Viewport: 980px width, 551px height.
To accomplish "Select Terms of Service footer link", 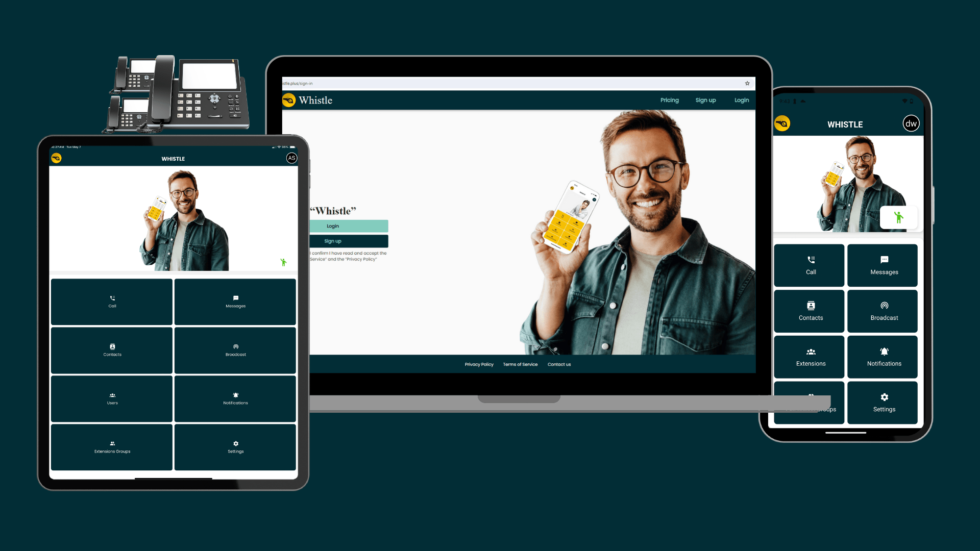I will [x=520, y=364].
